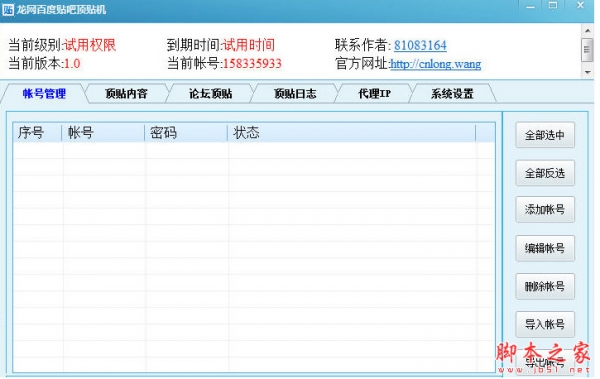
Task: Click the header panel scroll down arrow
Action: coord(587,72)
